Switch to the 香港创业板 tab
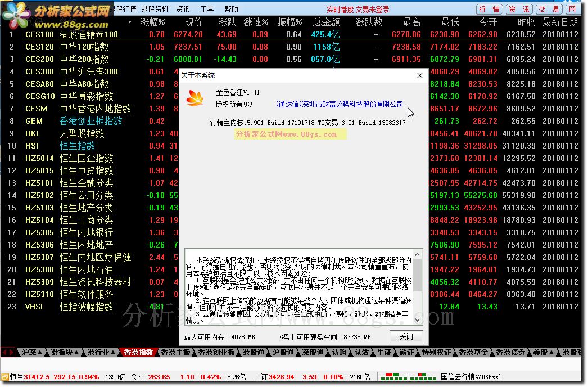Image resolution: width=588 pixels, height=387 pixels. click(216, 353)
